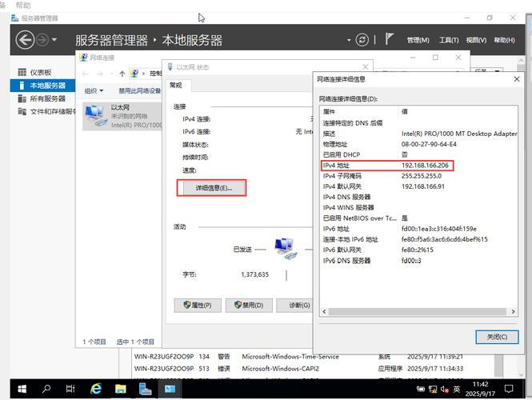Click the up arrow in 网络连接 window
This screenshot has width=532, height=400.
122,74
